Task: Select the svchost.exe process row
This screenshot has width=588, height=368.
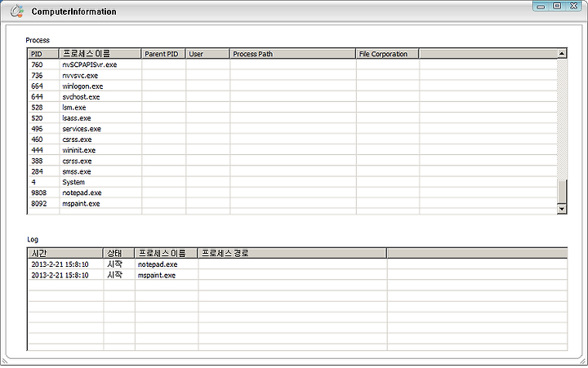Action: (x=293, y=96)
